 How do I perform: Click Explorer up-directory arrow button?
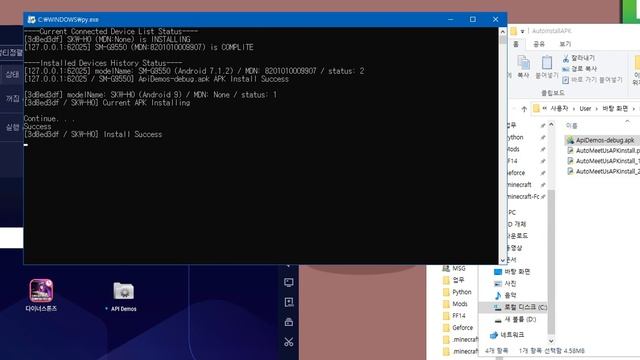click(524, 109)
